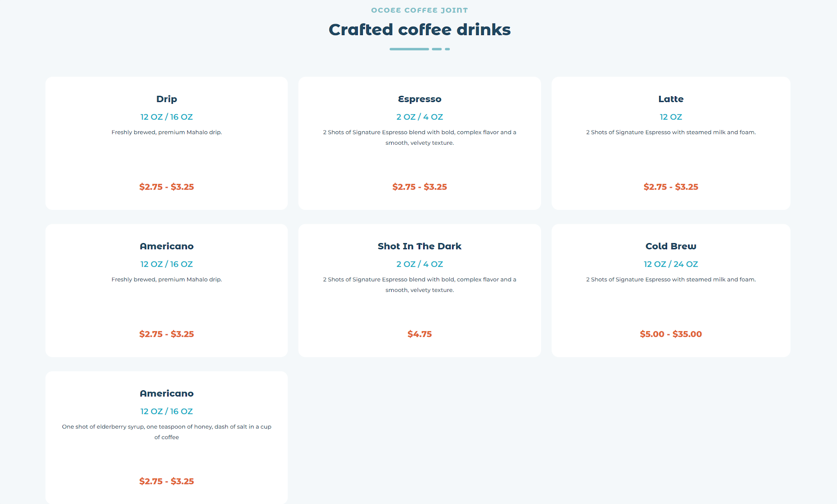Click the "12 OZ / 24 OZ" size label
The height and width of the screenshot is (504, 837).
click(670, 264)
